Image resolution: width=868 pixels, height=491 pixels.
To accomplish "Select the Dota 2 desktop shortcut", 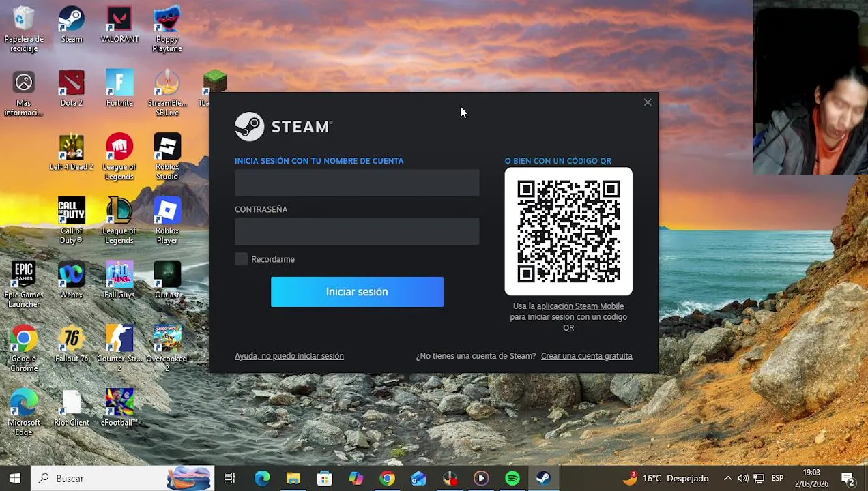I will 72,89.
